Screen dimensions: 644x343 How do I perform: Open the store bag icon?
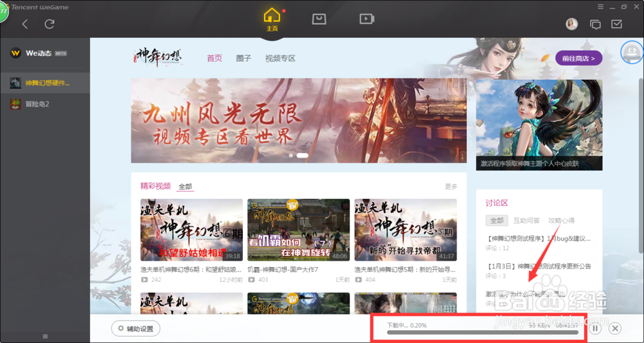(x=319, y=19)
